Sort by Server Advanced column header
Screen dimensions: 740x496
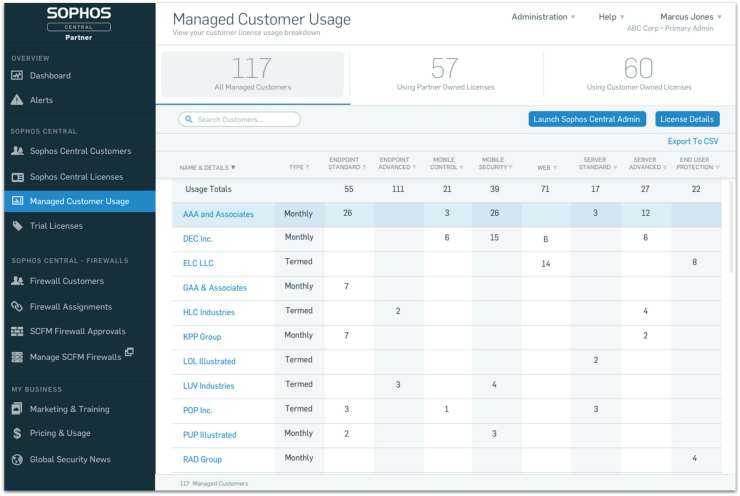[x=648, y=163]
